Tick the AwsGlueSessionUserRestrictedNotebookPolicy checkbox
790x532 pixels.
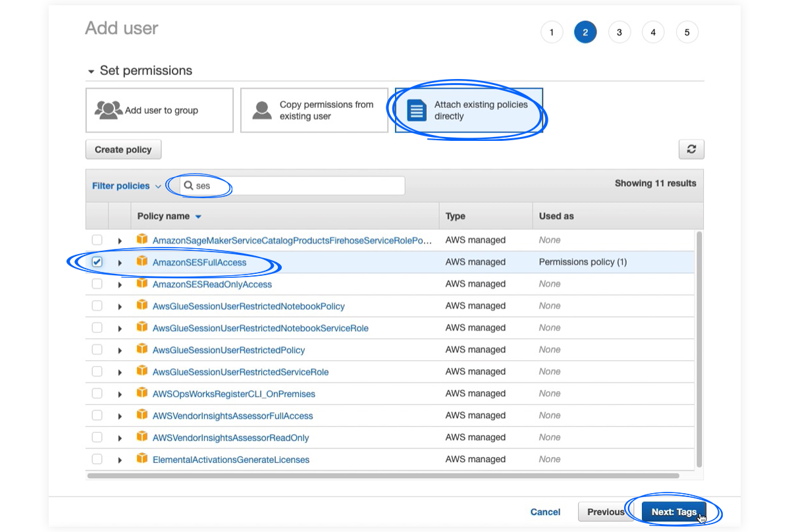(x=97, y=306)
